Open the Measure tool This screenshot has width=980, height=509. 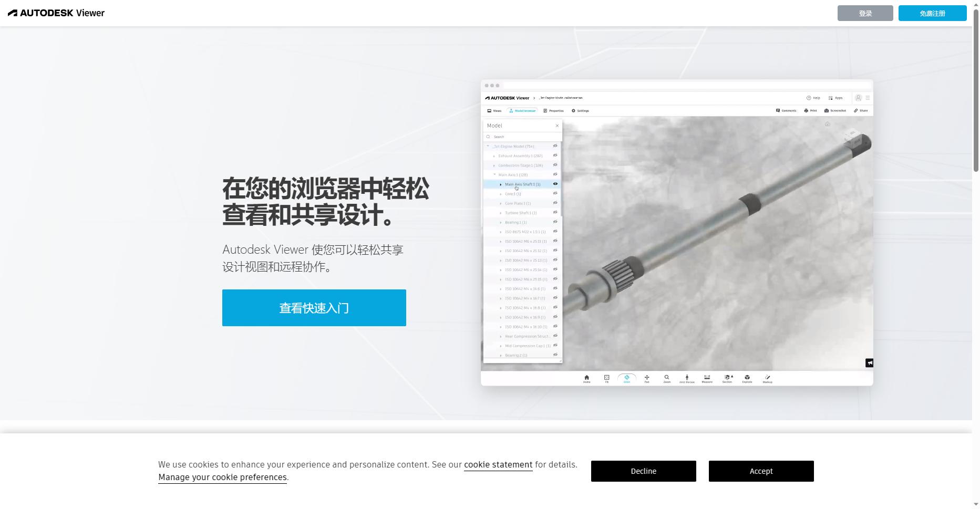707,377
